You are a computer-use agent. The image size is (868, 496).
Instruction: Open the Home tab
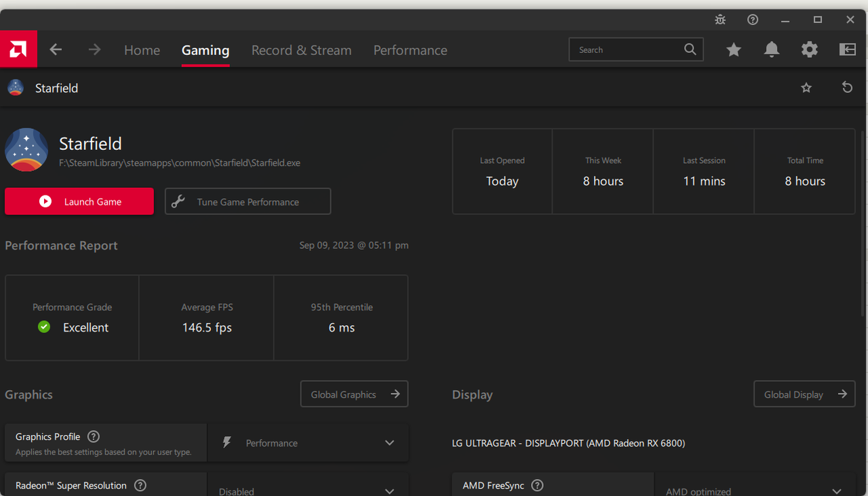point(142,50)
